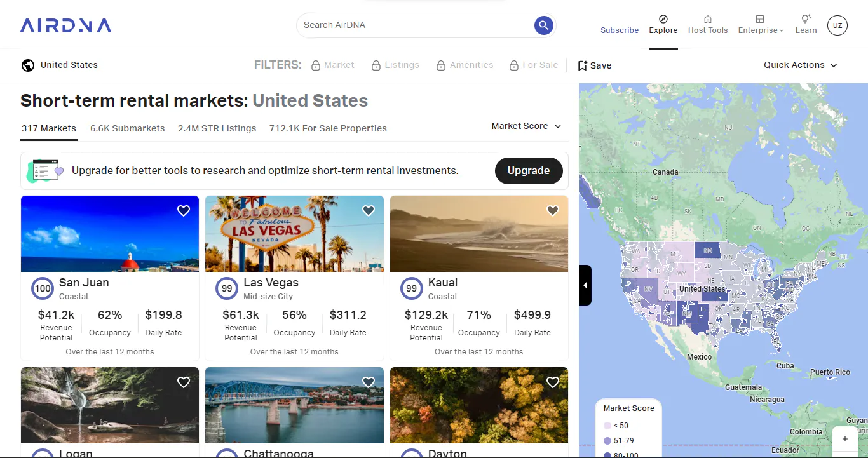Screen dimensions: 868x458
Task: Open the Market Score sort dropdown
Action: (x=527, y=126)
